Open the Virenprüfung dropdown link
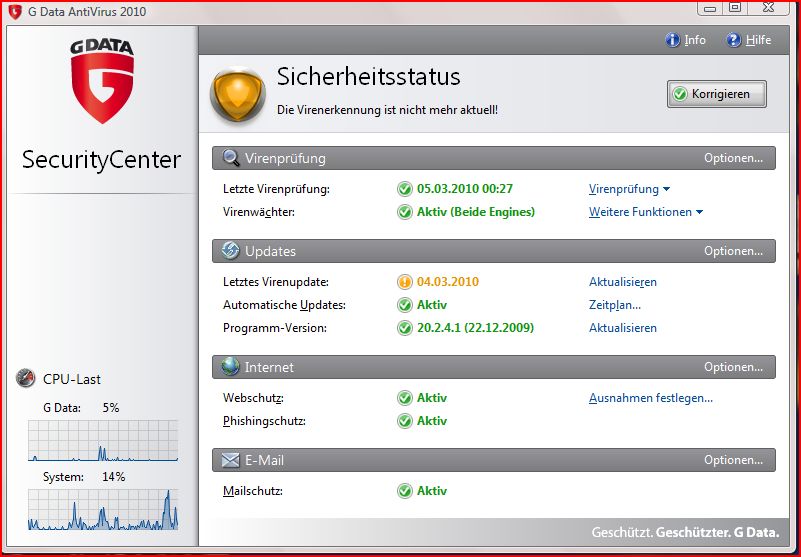The height and width of the screenshot is (557, 801). [629, 189]
